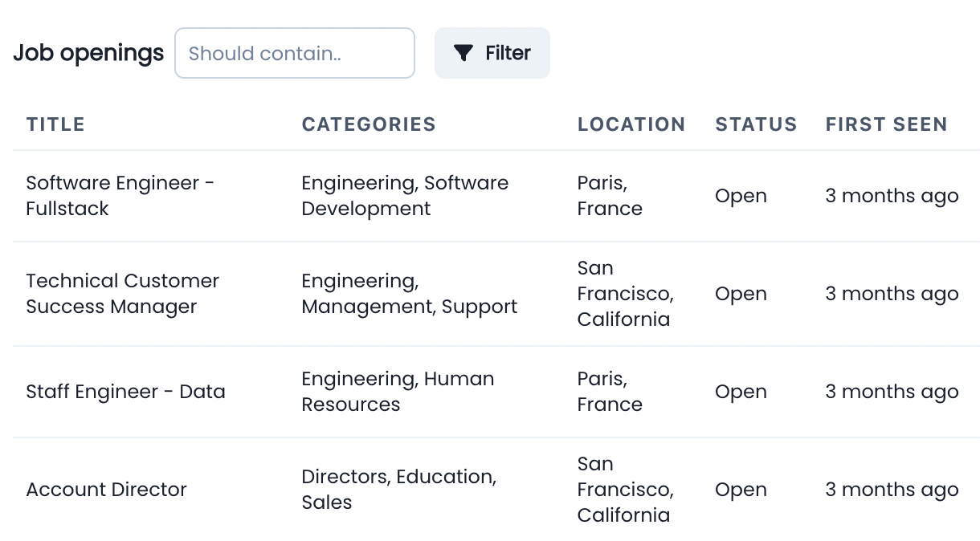Click the LOCATION column header
This screenshot has width=980, height=541.
631,124
